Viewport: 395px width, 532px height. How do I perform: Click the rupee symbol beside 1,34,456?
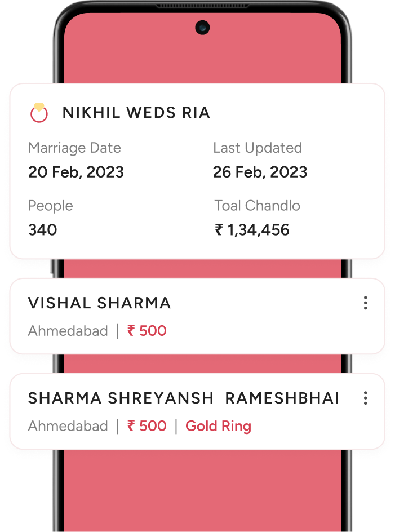pos(219,230)
